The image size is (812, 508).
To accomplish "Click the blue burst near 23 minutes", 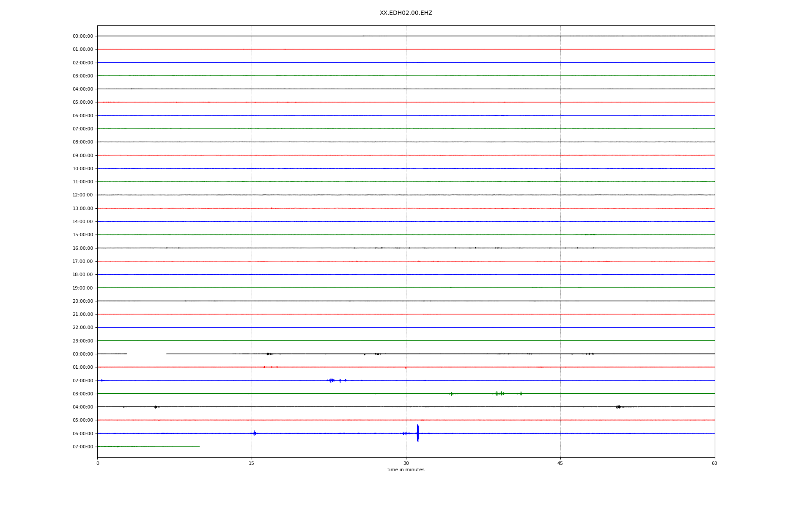I will coord(332,380).
